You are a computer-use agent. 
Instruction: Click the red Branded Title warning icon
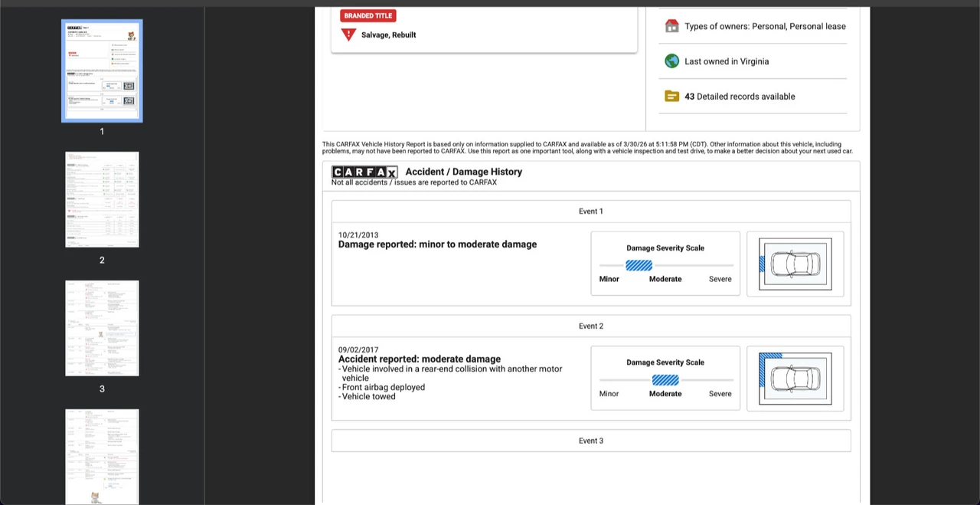pyautogui.click(x=348, y=34)
